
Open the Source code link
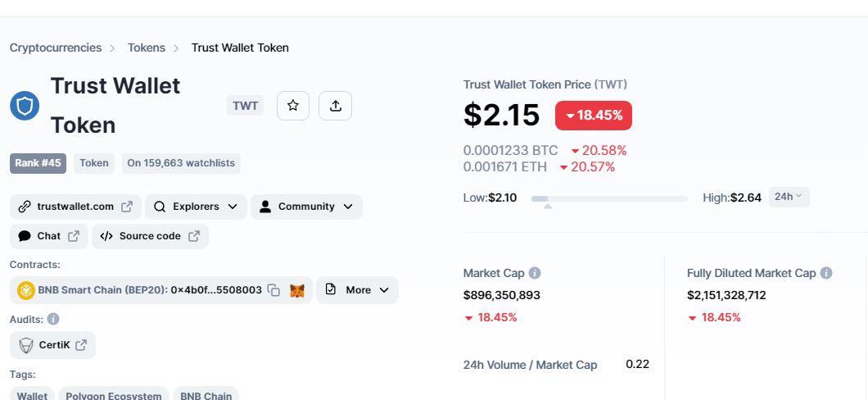(150, 236)
